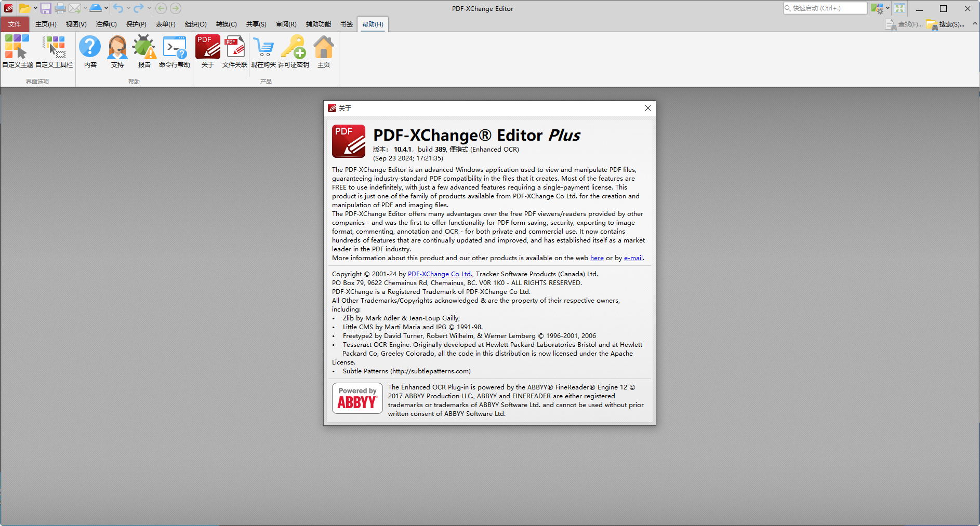Expand the 搜索(S) chevron at the top right
This screenshot has width=980, height=526.
pyautogui.click(x=975, y=24)
